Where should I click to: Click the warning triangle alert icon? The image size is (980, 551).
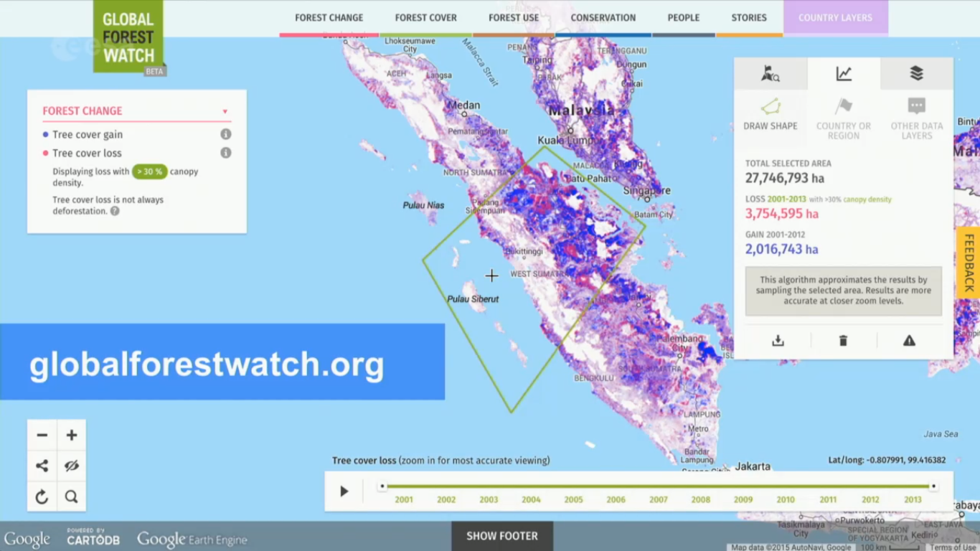pyautogui.click(x=909, y=341)
